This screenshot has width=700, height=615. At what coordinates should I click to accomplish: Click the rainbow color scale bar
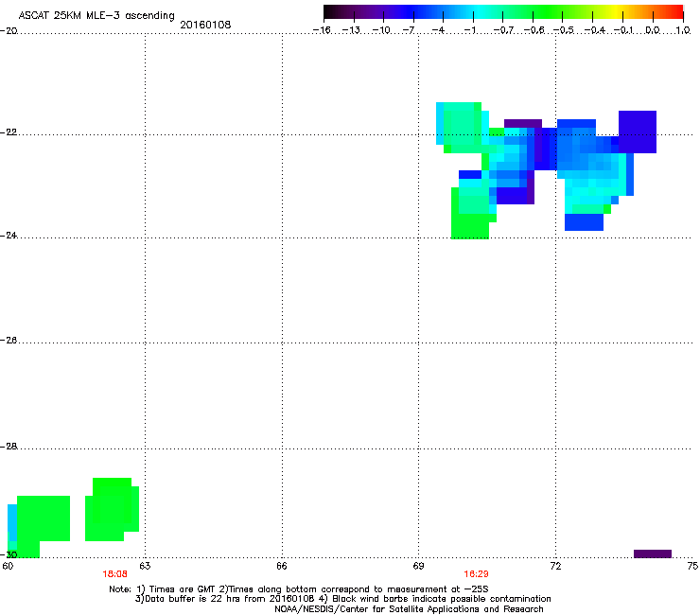click(503, 11)
